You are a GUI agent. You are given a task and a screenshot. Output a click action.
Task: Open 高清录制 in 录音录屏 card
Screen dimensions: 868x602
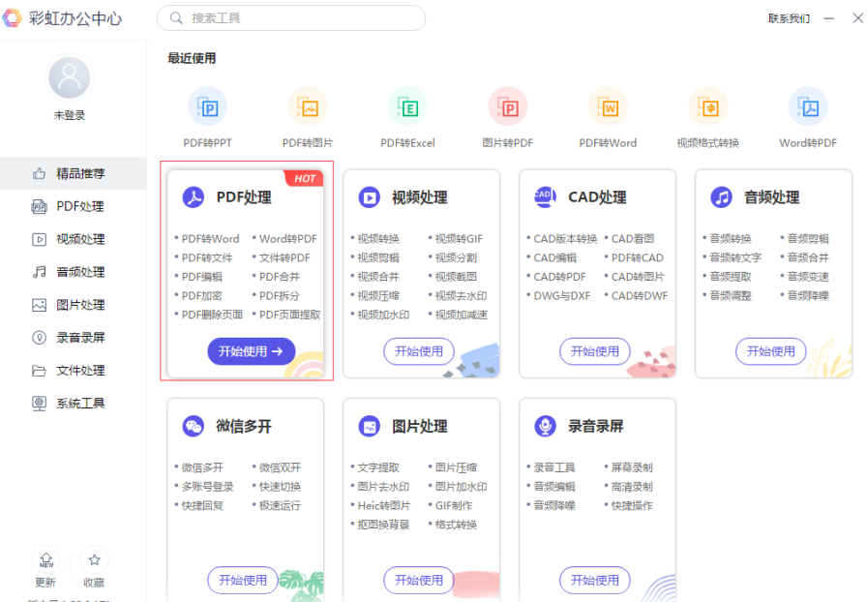click(x=632, y=486)
